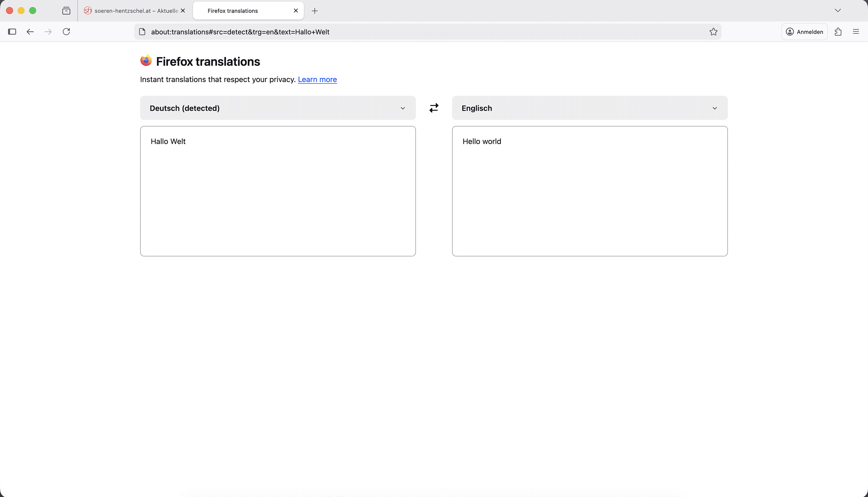868x497 pixels.
Task: Select the Firefox translations tab
Action: [239, 11]
